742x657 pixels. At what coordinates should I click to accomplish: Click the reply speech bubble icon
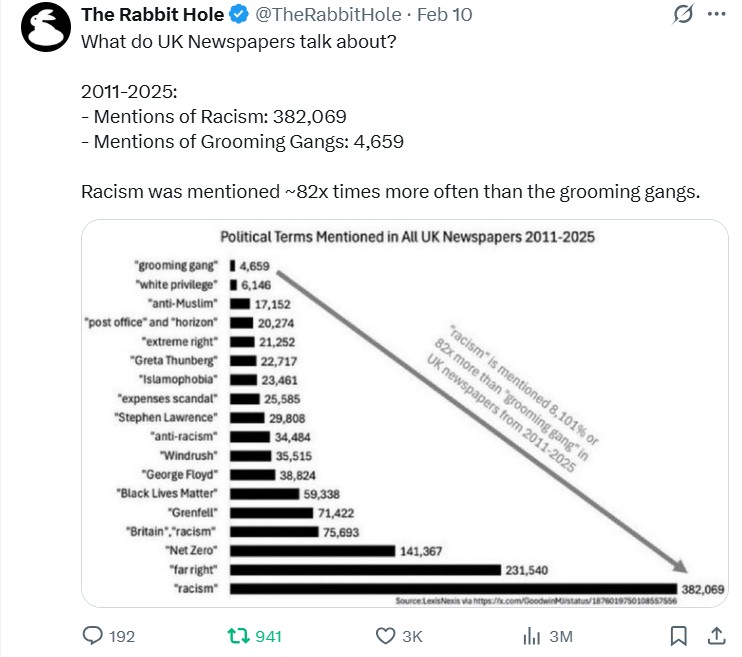[93, 636]
